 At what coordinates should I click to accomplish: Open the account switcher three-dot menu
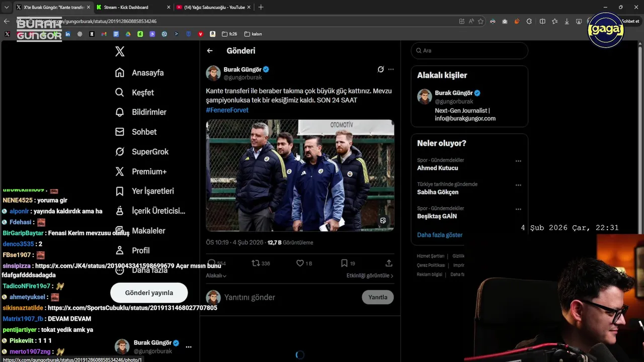tap(189, 347)
